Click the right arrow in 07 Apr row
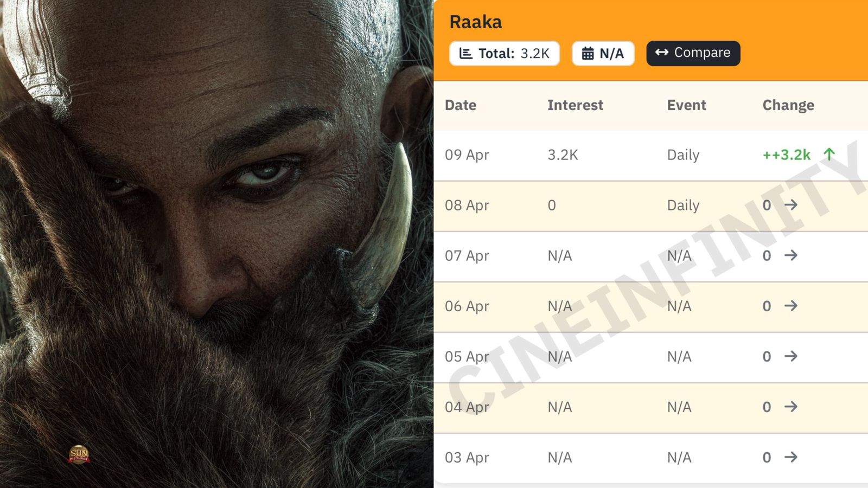The height and width of the screenshot is (488, 868). point(791,255)
